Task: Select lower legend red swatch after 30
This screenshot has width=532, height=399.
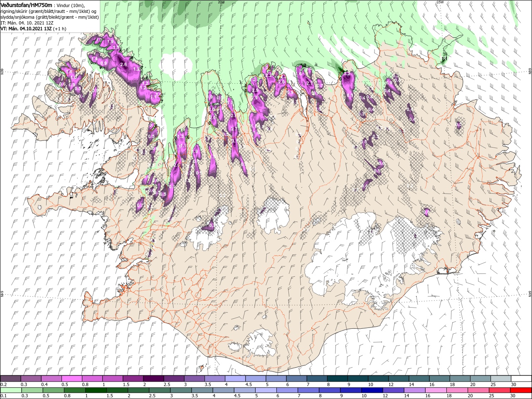Action: pos(521,390)
